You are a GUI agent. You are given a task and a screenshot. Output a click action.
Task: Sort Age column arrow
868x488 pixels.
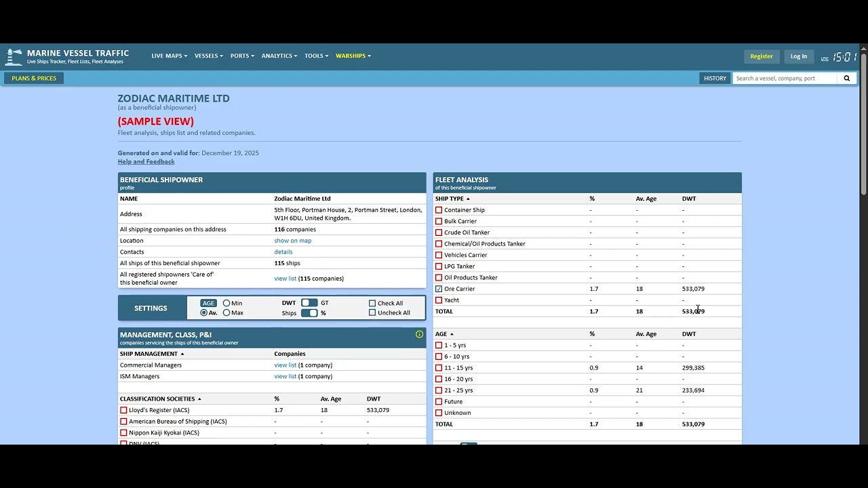click(x=452, y=334)
